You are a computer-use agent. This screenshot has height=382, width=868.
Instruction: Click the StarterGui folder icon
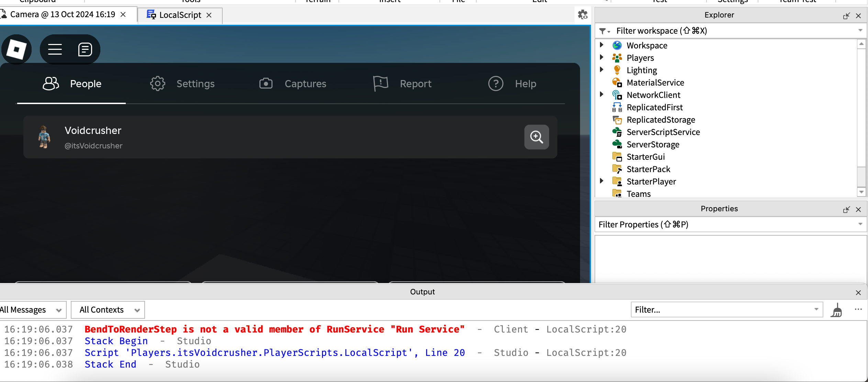point(617,157)
